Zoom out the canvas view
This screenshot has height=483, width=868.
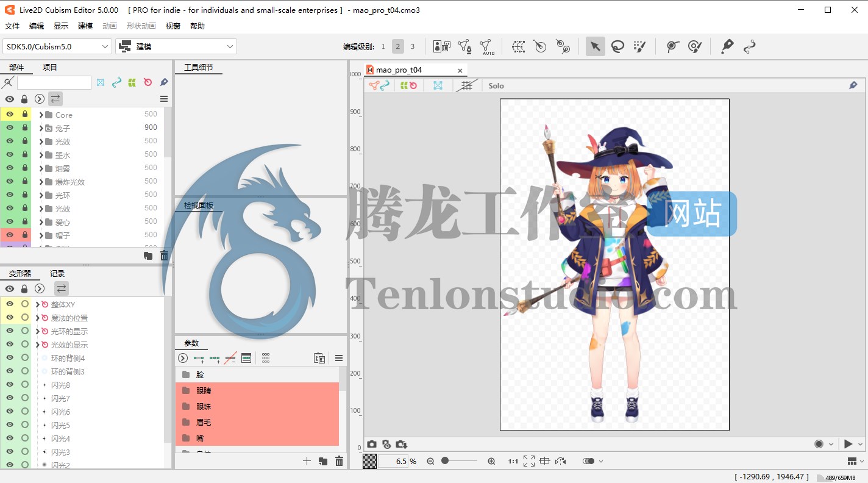click(430, 461)
